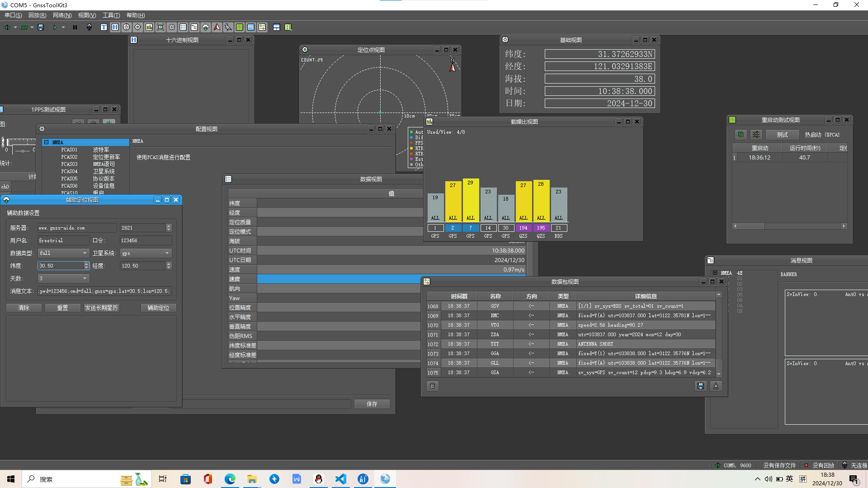868x488 pixels.
Task: Click the 测试 button in restart test view
Action: point(783,135)
